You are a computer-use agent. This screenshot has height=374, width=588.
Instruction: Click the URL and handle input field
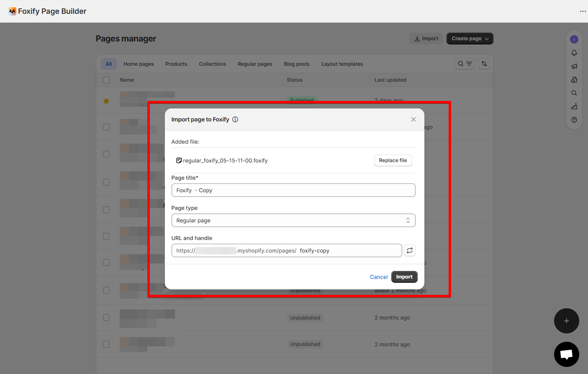[x=287, y=250]
